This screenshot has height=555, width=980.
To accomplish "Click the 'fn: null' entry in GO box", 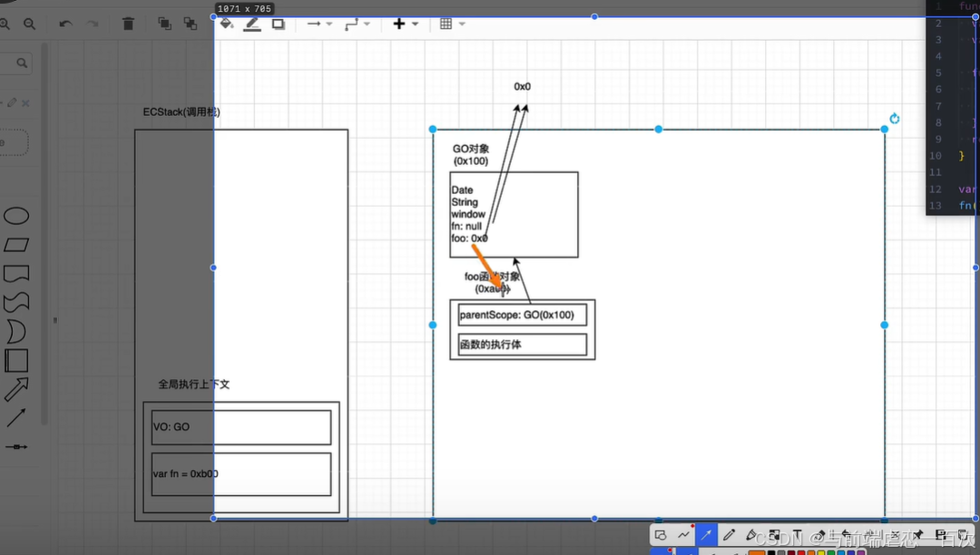I will (x=466, y=226).
